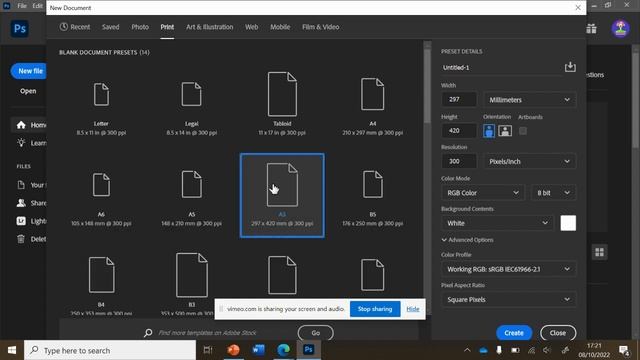640x360 pixels.
Task: Select the Legal preset document icon
Action: tap(191, 94)
